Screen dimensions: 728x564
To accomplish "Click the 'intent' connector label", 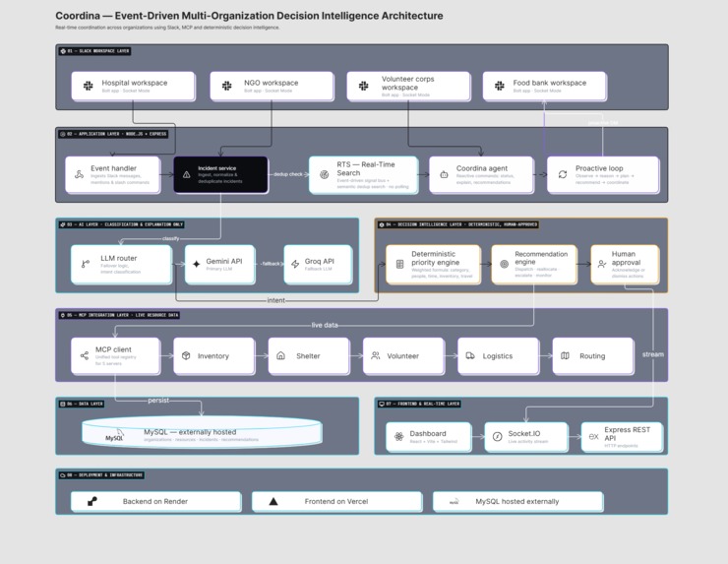I will pos(275,300).
